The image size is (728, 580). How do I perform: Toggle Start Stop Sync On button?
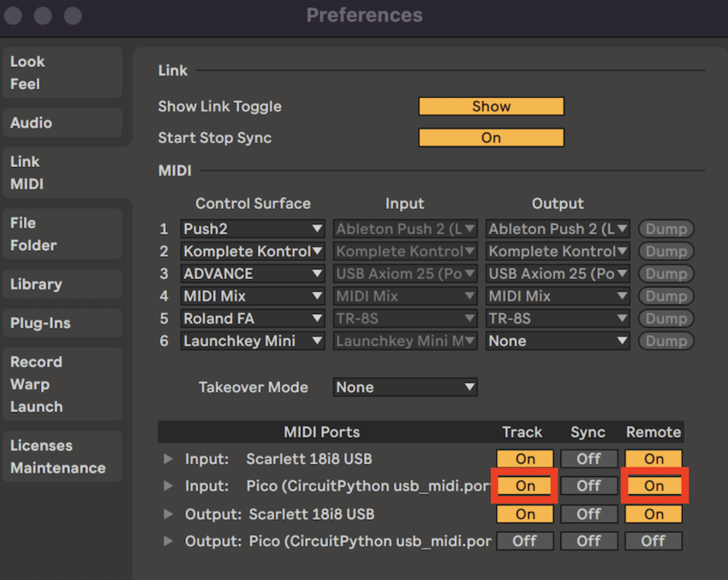point(491,138)
